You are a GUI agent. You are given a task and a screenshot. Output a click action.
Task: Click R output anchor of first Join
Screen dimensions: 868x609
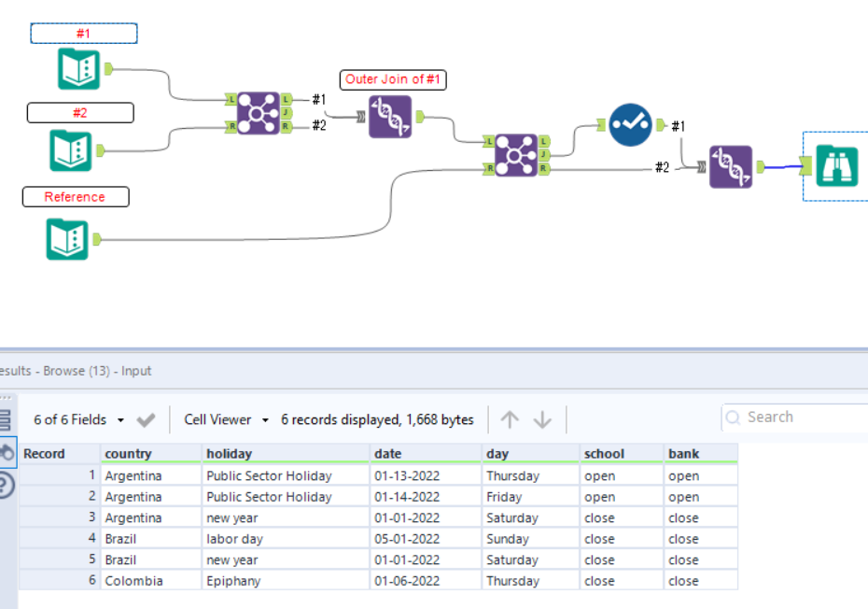[286, 126]
